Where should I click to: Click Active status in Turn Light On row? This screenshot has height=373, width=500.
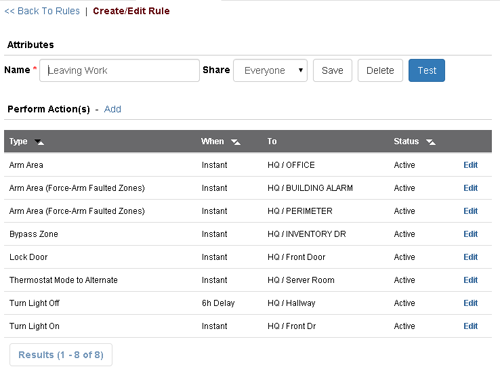click(x=404, y=326)
